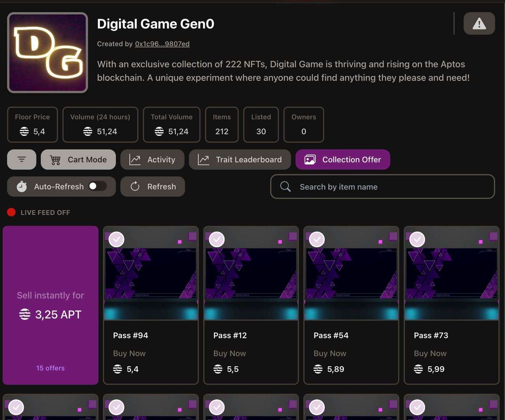Click the Items 212 stat box
This screenshot has width=505, height=420.
tap(222, 124)
